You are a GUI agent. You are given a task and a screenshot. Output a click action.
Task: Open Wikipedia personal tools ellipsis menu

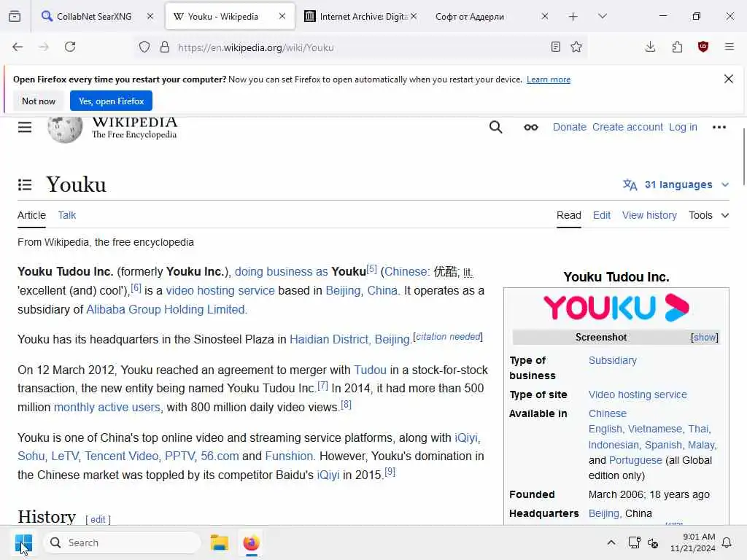719,127
